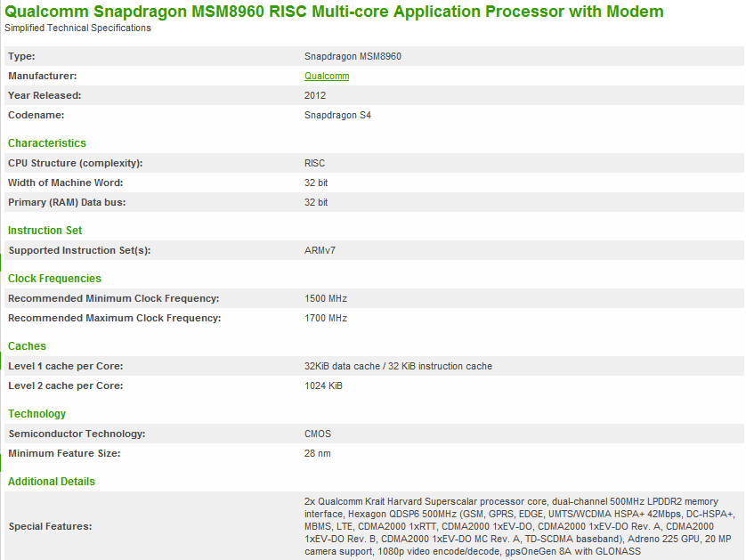The width and height of the screenshot is (746, 560).
Task: Click the 'Clock Frequencies' section heading
Action: (54, 279)
